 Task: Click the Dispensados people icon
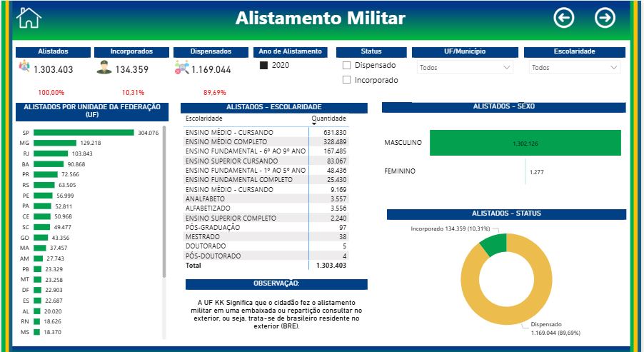click(182, 67)
